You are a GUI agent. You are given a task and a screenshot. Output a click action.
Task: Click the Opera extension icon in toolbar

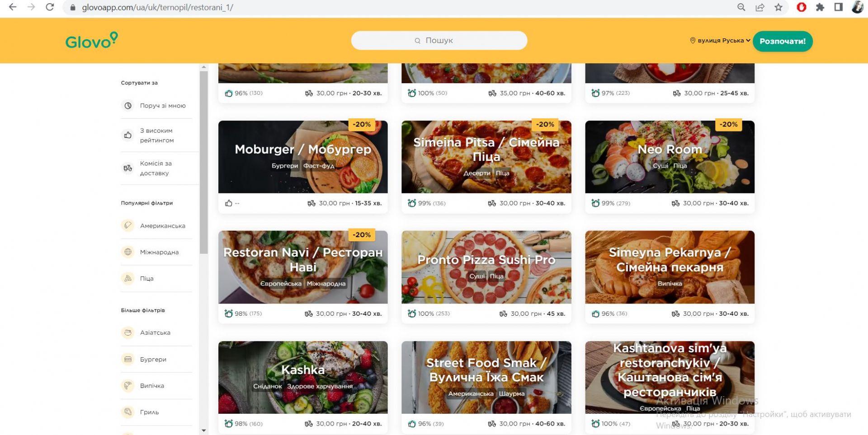click(801, 7)
